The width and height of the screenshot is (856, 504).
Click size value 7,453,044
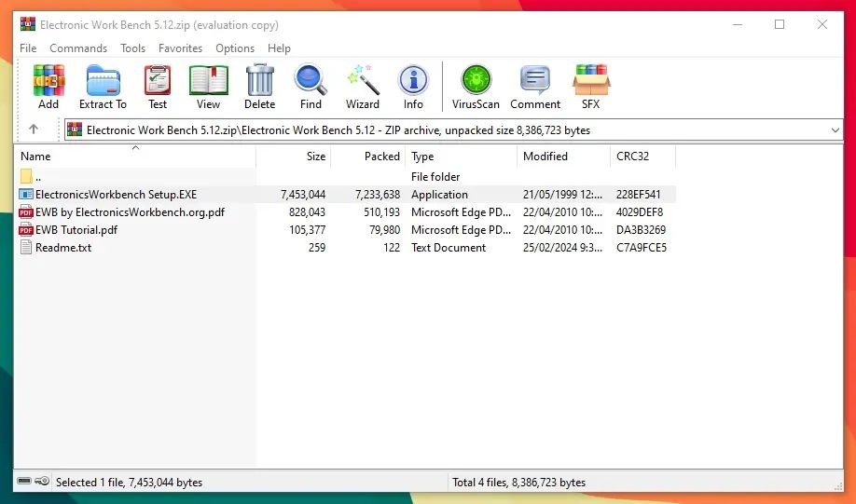tap(303, 194)
